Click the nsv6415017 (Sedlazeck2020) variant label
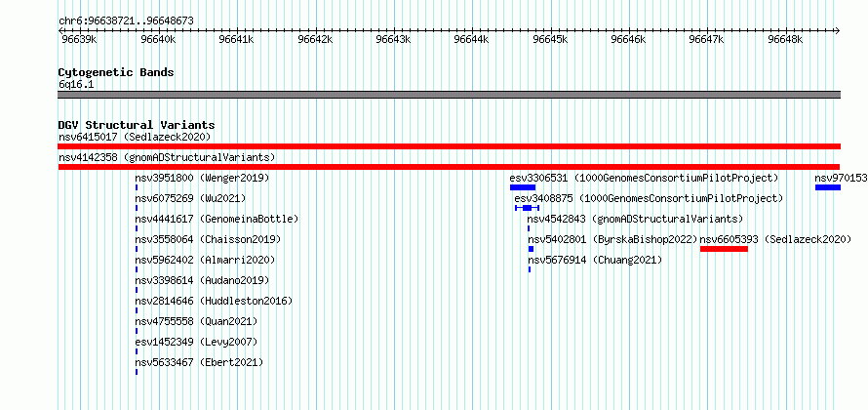Viewport: 868px width, 410px height. [135, 137]
